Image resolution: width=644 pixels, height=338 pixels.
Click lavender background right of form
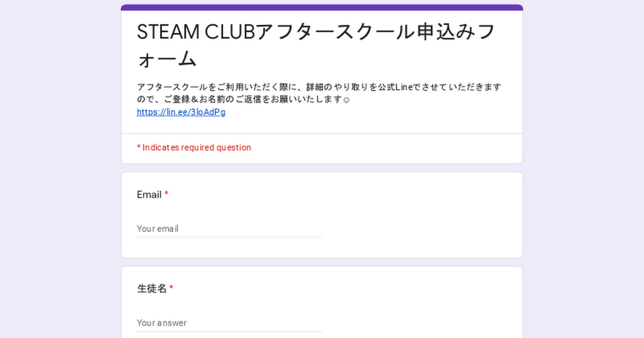(x=583, y=169)
